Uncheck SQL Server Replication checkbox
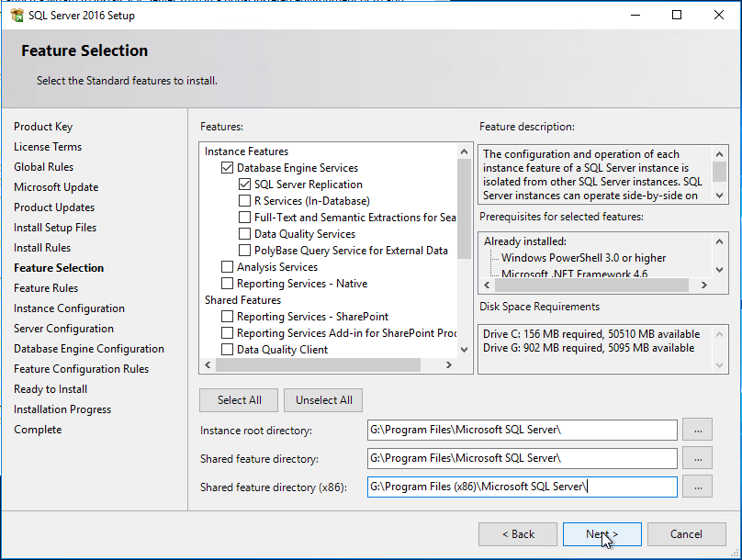The image size is (742, 560). click(x=244, y=185)
